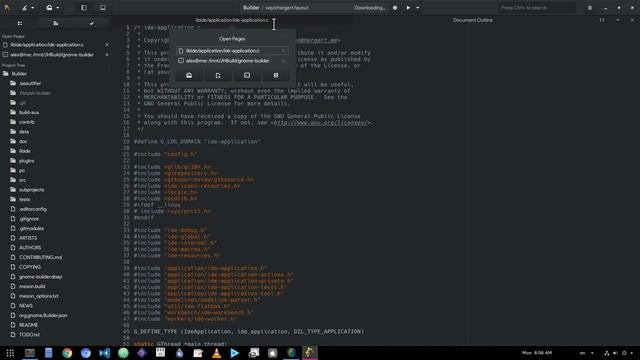Open the brush tools menu button
Viewport: 640px width, 360px height.
(28, 7)
